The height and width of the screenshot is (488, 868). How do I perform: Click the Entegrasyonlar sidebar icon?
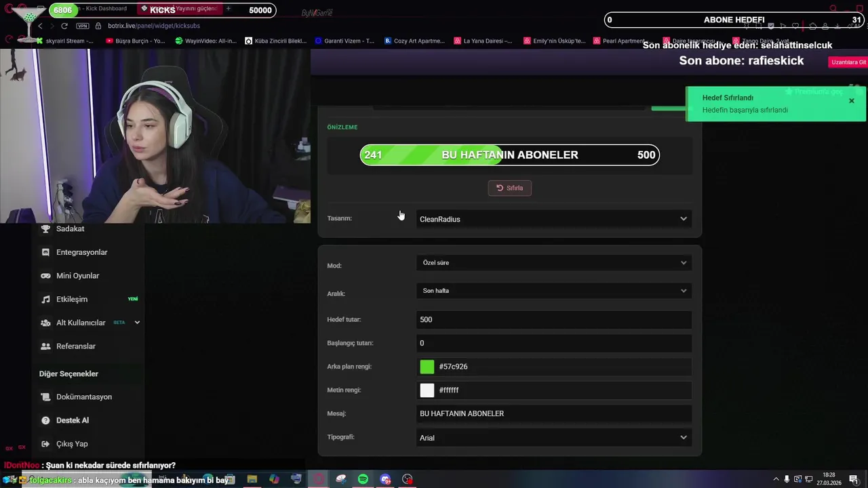click(45, 252)
